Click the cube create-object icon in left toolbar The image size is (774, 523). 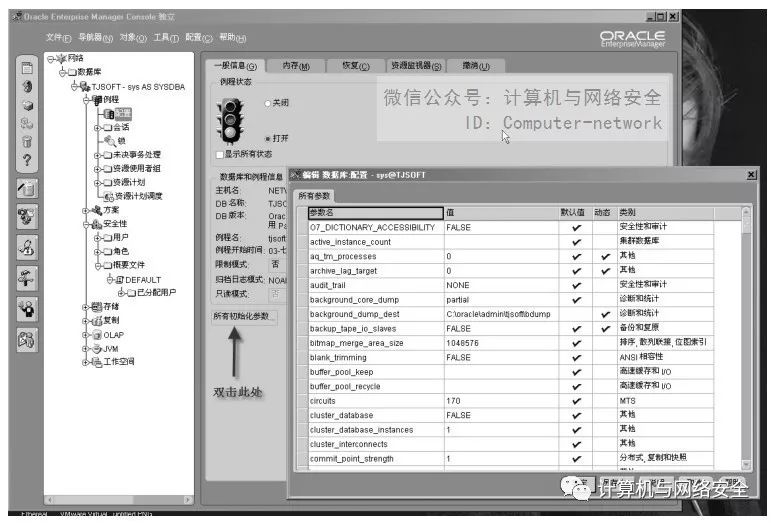coord(27,105)
